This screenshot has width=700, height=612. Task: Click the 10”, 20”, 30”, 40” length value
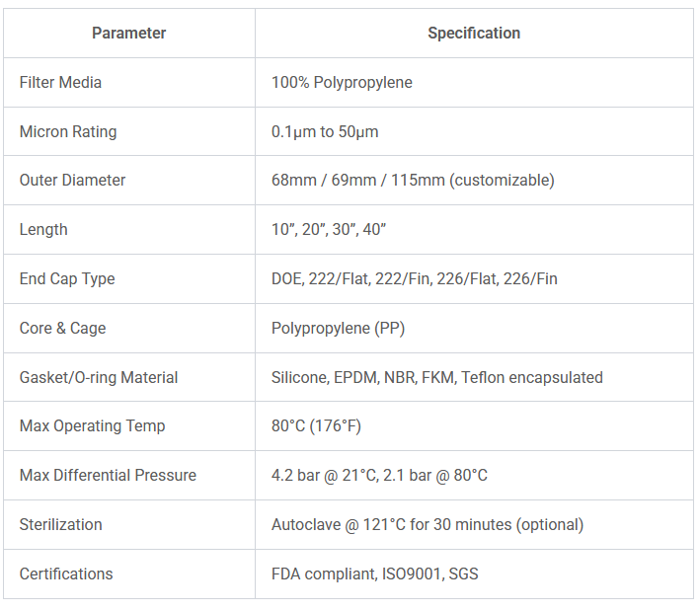pos(328,230)
